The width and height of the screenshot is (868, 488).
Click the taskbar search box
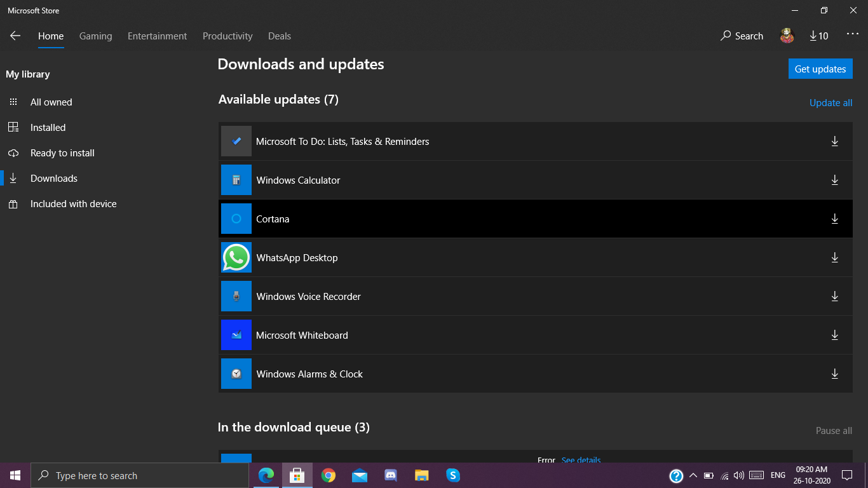point(140,475)
